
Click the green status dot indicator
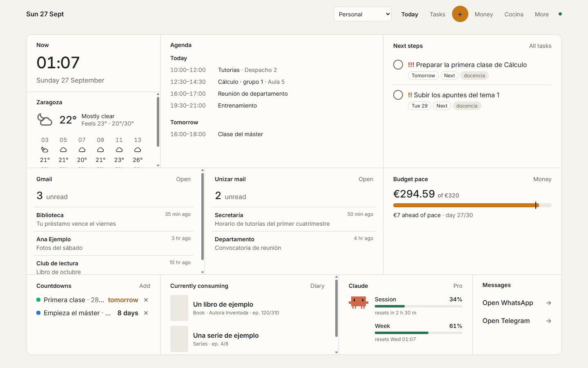click(x=560, y=14)
